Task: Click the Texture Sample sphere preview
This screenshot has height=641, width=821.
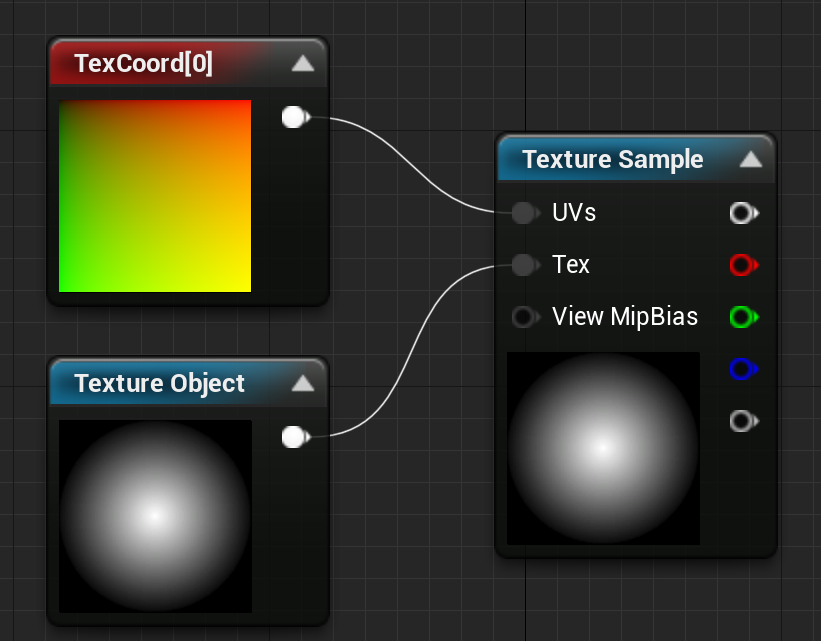Action: (x=603, y=448)
